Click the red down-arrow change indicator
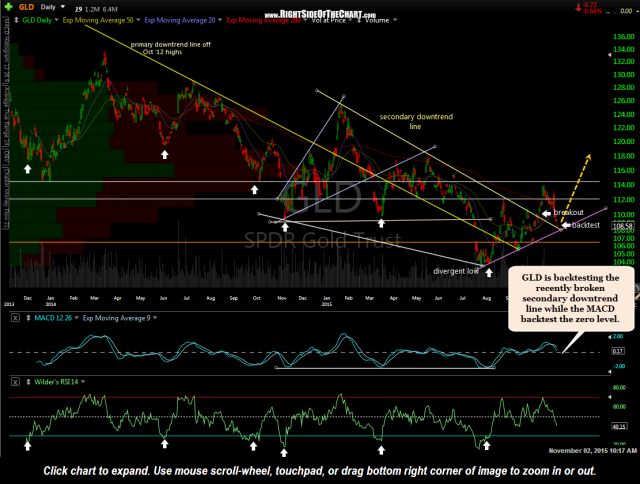 578,7
